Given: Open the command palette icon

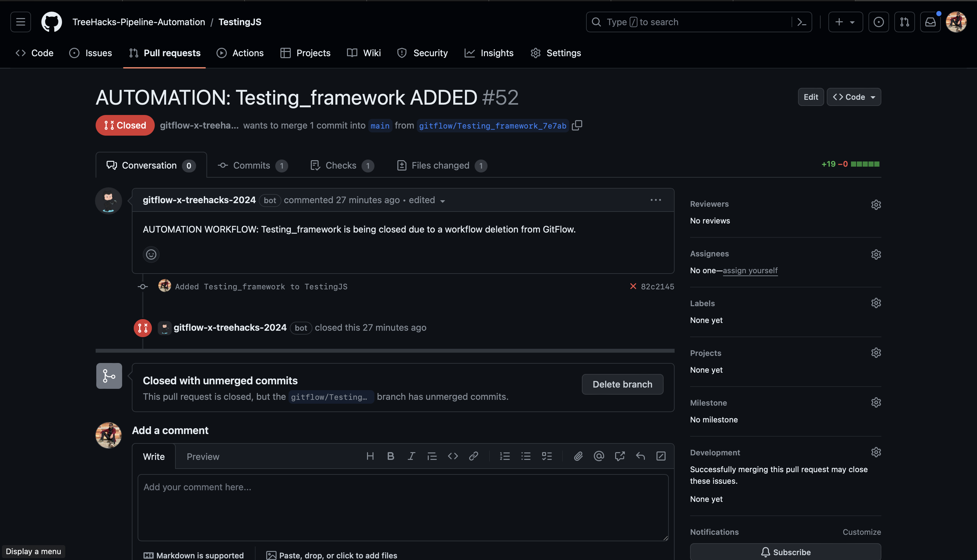Looking at the screenshot, I should click(x=802, y=22).
